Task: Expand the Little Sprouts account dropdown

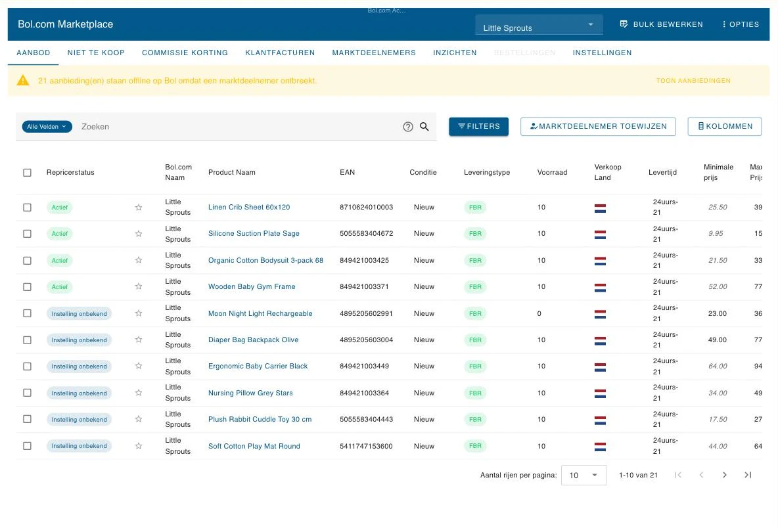Action: coord(539,25)
